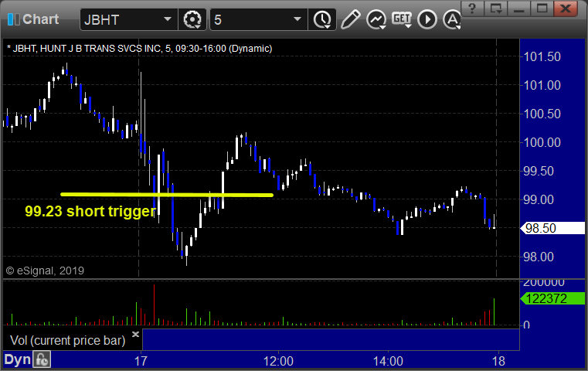Toggle the lock icon beside Dyn
The image size is (588, 371).
(x=42, y=359)
